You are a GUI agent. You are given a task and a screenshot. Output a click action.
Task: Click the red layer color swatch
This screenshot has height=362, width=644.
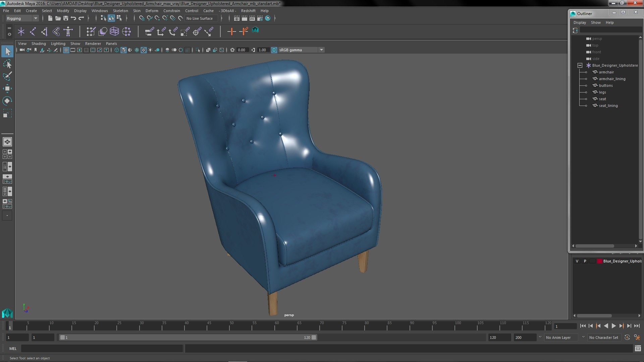pos(599,261)
